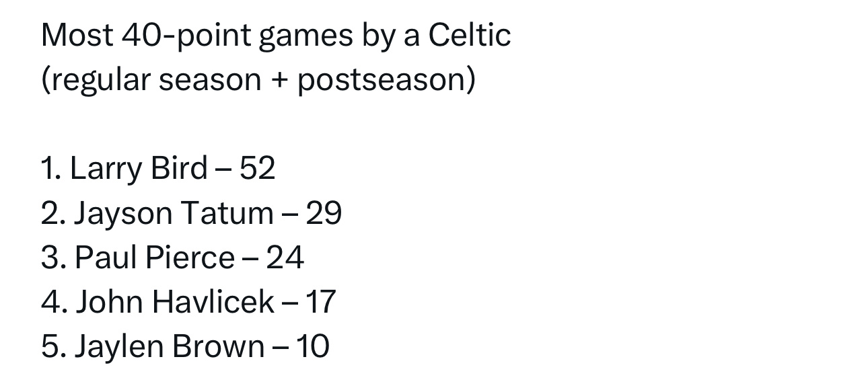Click the name Paul Pierce
This screenshot has width=868, height=390.
tap(155, 258)
